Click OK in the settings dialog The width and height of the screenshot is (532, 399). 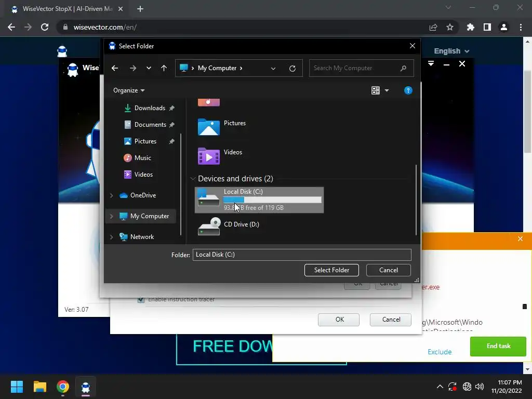(339, 320)
